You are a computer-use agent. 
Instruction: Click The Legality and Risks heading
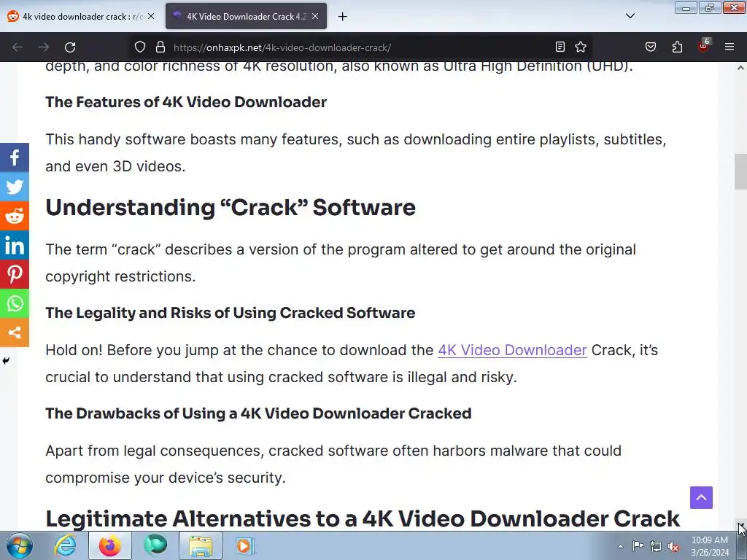coord(230,313)
